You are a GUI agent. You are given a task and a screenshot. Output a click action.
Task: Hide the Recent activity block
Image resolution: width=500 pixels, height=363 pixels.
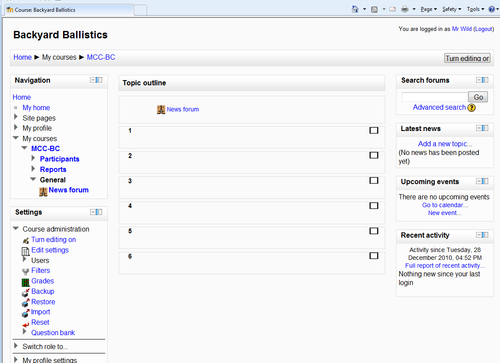point(479,235)
